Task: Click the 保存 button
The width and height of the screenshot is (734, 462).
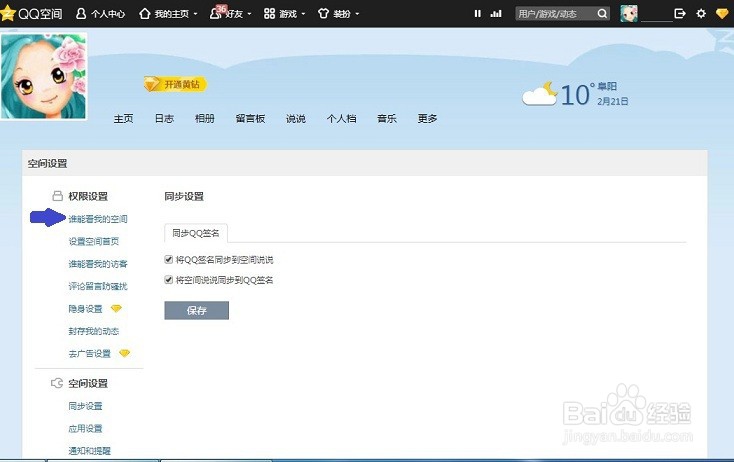Action: click(197, 310)
